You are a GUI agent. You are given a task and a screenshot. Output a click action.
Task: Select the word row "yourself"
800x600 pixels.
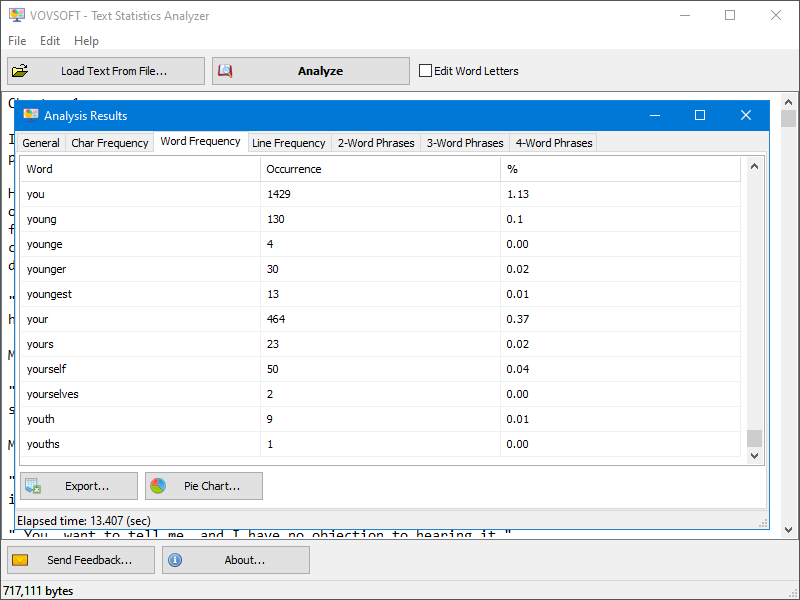pyautogui.click(x=381, y=369)
